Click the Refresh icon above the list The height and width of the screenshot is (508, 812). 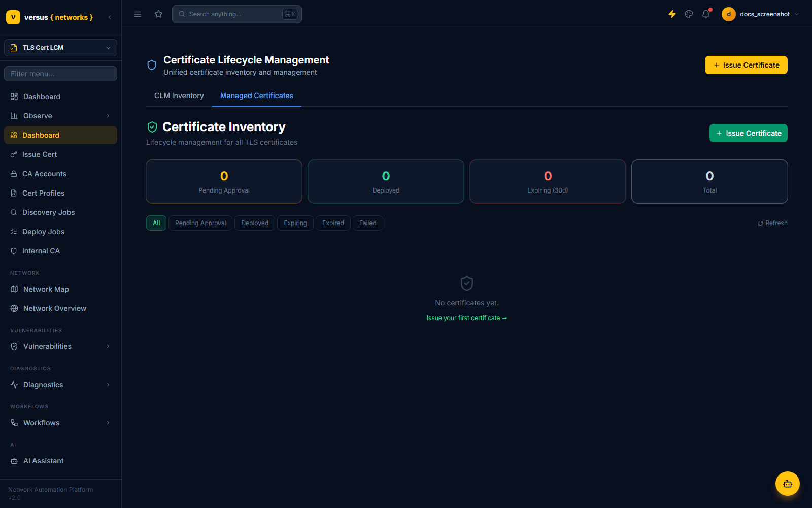click(760, 223)
